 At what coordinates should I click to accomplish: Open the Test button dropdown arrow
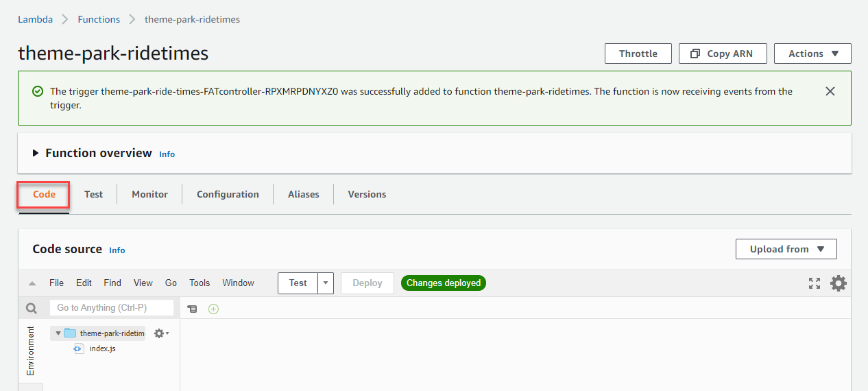tap(326, 283)
